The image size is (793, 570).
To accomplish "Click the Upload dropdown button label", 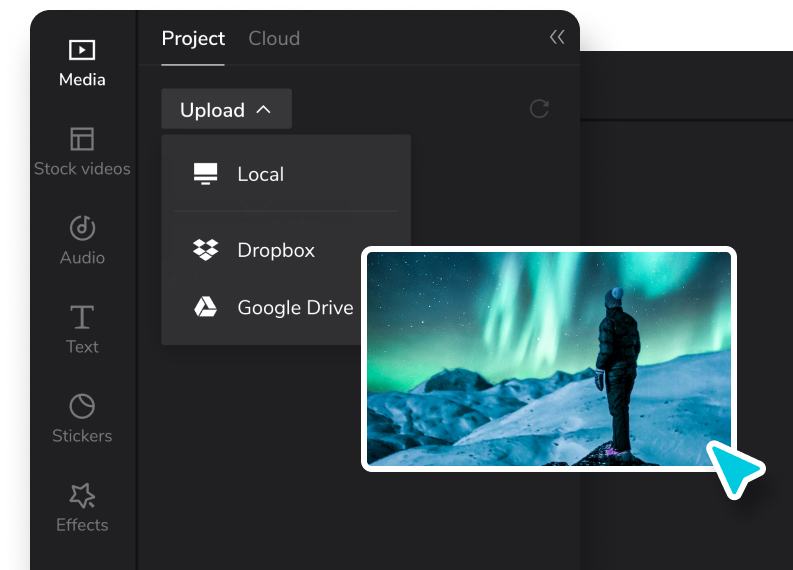I will click(212, 110).
